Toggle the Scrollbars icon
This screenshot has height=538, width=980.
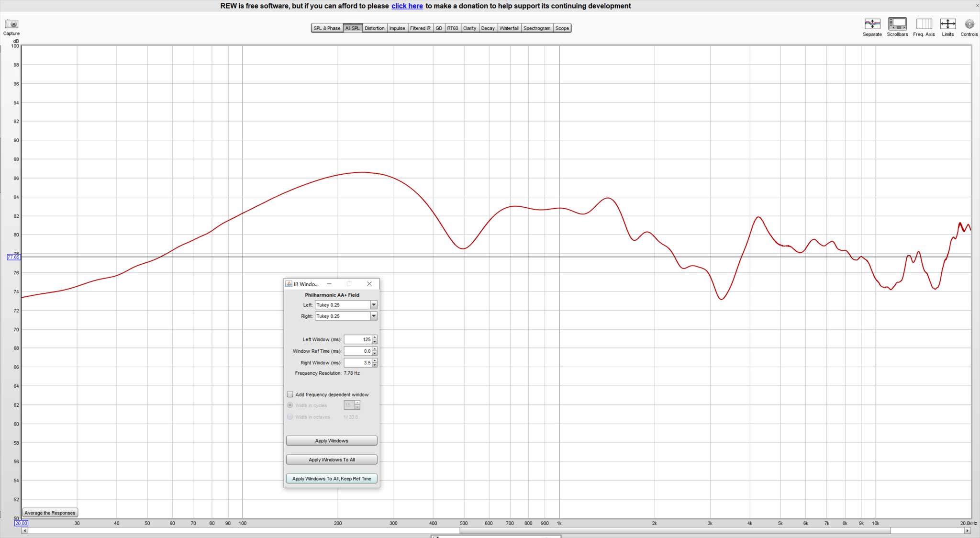(x=897, y=24)
